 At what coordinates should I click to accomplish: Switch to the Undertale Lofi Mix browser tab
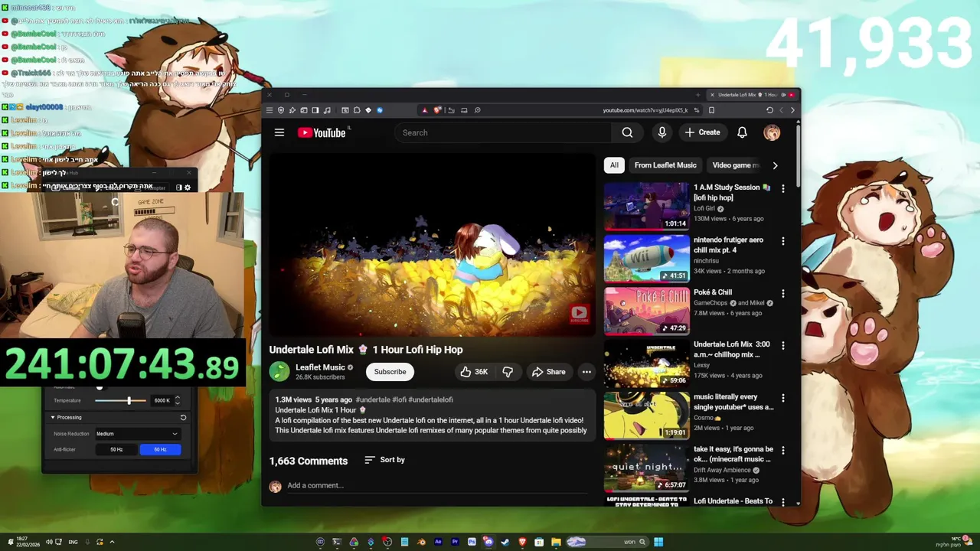753,95
